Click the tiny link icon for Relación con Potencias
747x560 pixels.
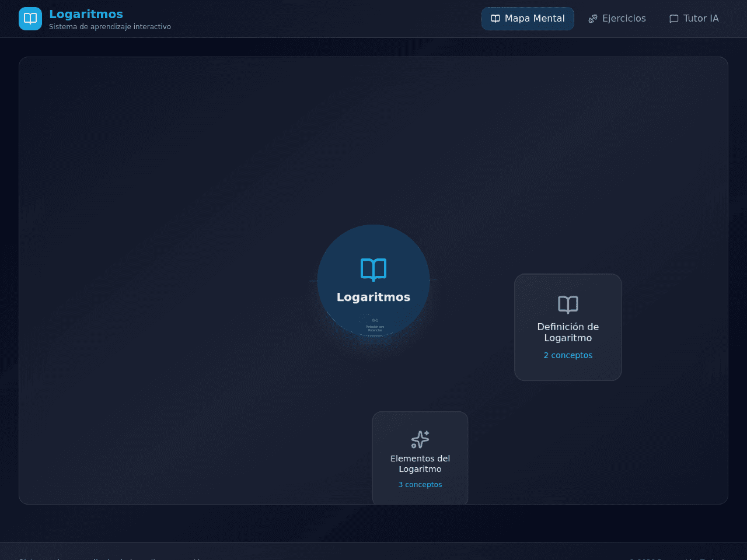(375, 320)
